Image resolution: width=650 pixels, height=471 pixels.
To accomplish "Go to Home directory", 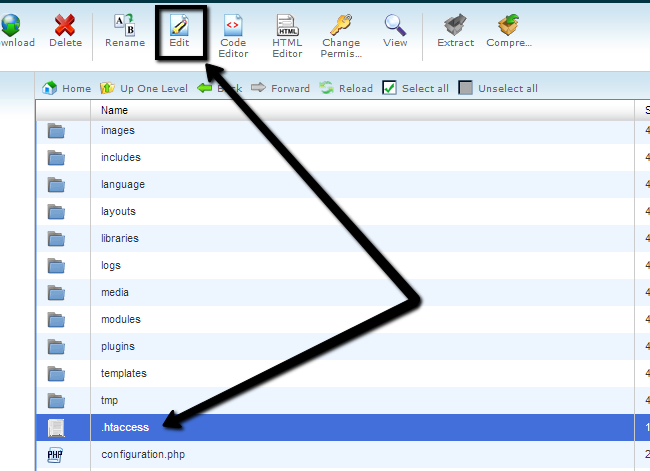I will pos(66,88).
